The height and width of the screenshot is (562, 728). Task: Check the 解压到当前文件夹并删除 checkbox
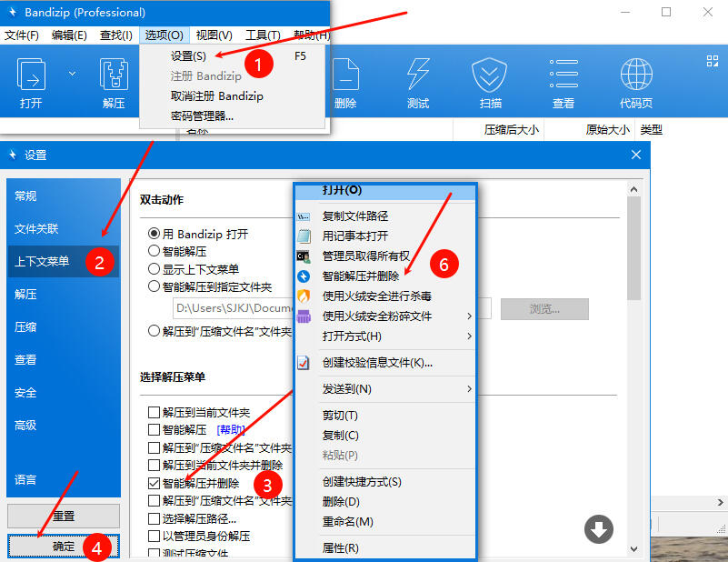pyautogui.click(x=154, y=465)
